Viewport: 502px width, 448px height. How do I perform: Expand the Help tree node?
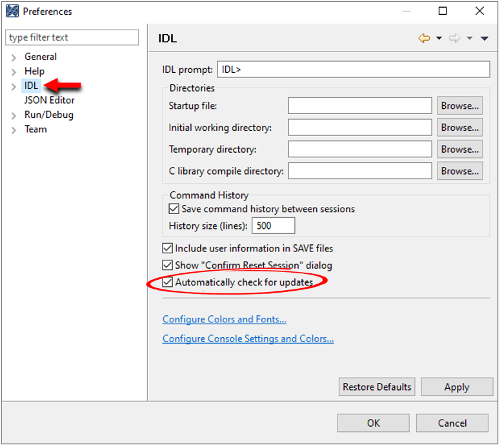click(14, 72)
